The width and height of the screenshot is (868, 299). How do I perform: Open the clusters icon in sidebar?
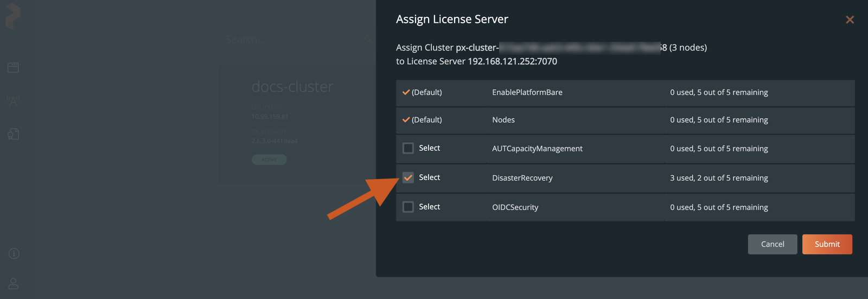[14, 67]
